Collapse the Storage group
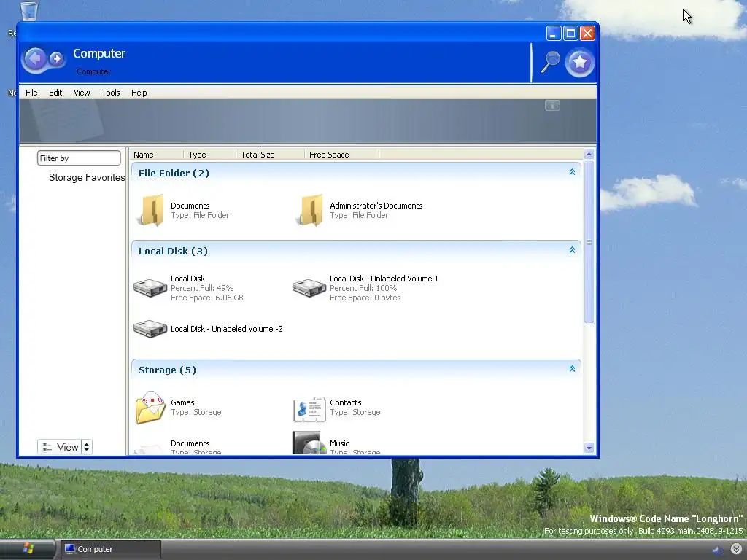This screenshot has height=560, width=747. pos(572,369)
